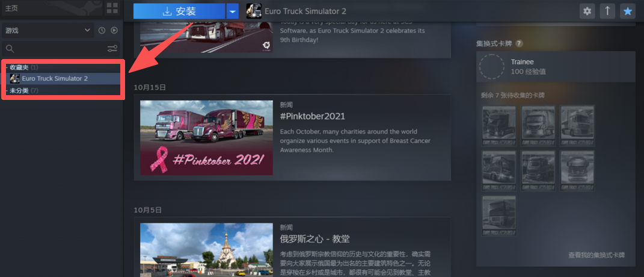Toggle the favorite star icon

click(x=628, y=11)
